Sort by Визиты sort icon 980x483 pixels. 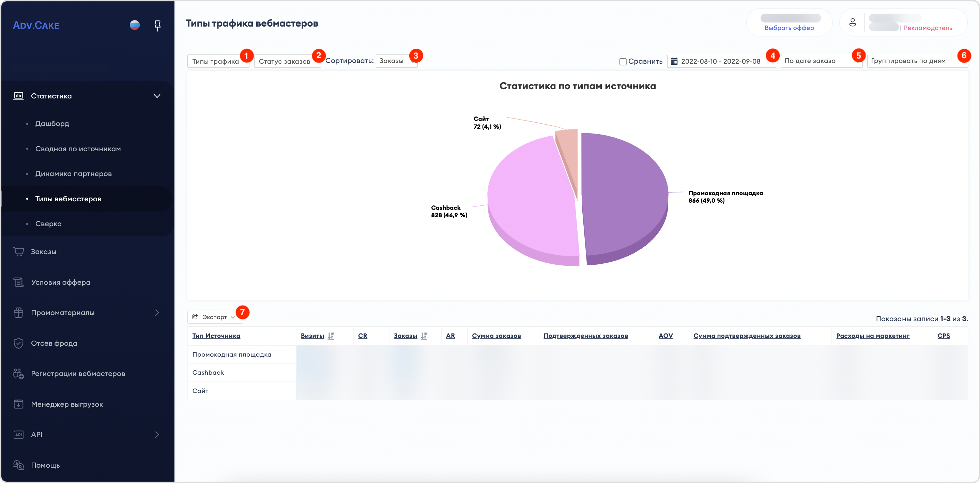click(x=331, y=336)
